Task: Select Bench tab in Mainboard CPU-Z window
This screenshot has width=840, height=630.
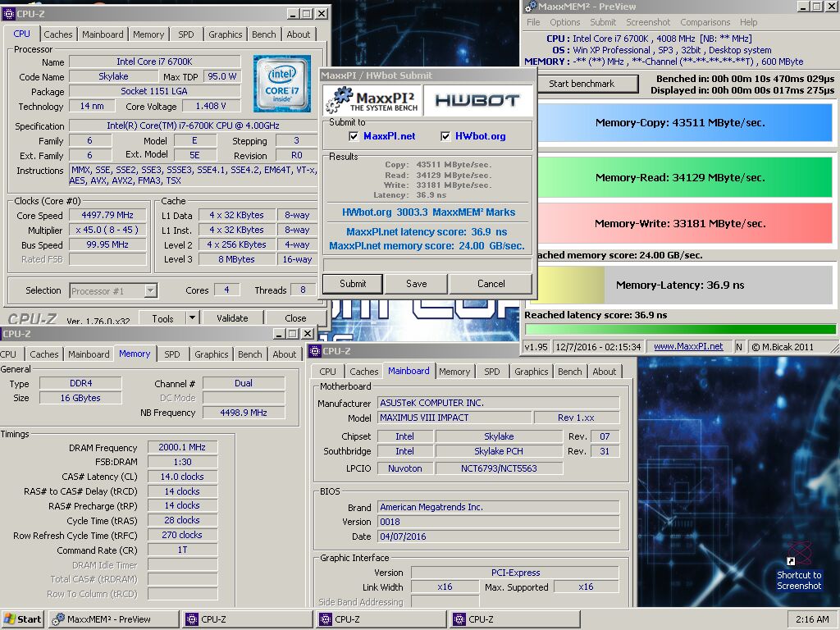Action: click(x=569, y=372)
